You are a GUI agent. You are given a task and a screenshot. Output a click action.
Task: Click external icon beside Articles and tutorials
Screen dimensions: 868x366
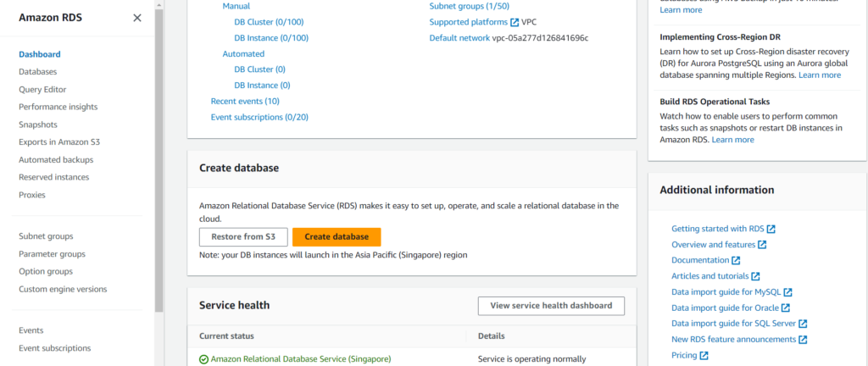[x=755, y=276]
